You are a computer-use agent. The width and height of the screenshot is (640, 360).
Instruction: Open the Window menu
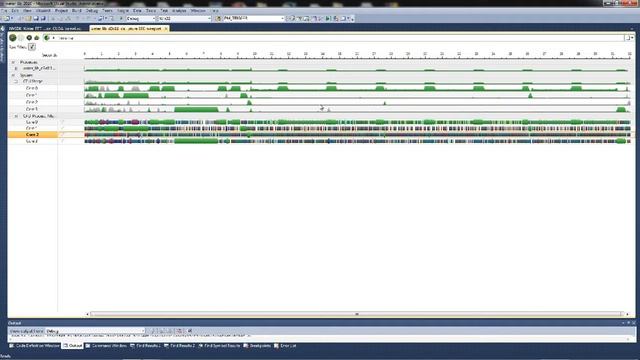point(198,11)
